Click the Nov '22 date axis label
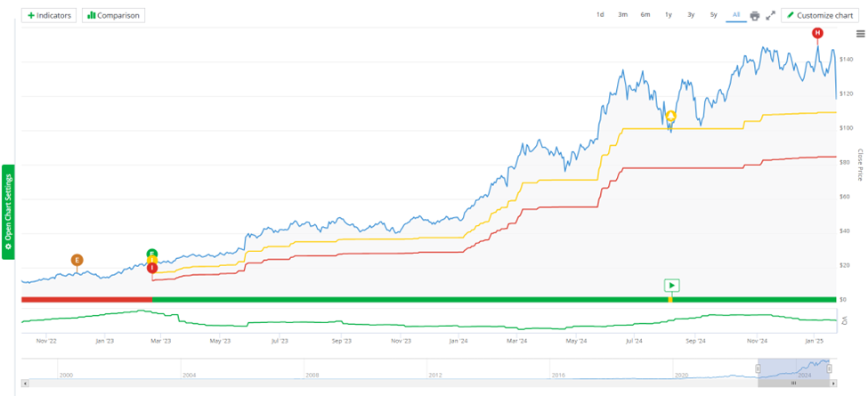 pyautogui.click(x=46, y=341)
